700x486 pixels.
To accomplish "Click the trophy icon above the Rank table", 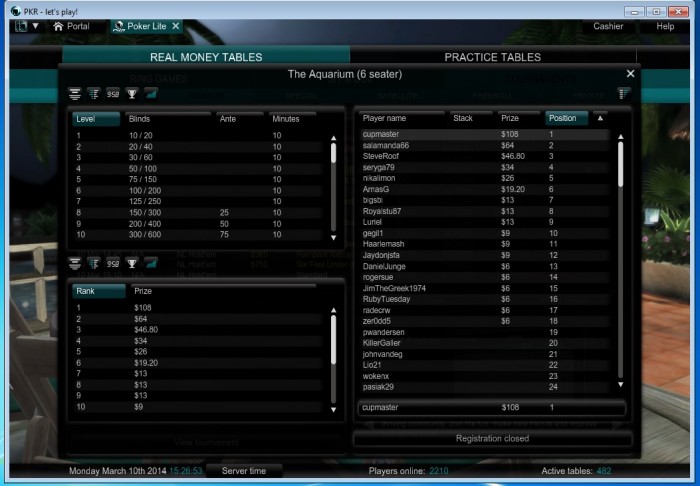I will [132, 263].
